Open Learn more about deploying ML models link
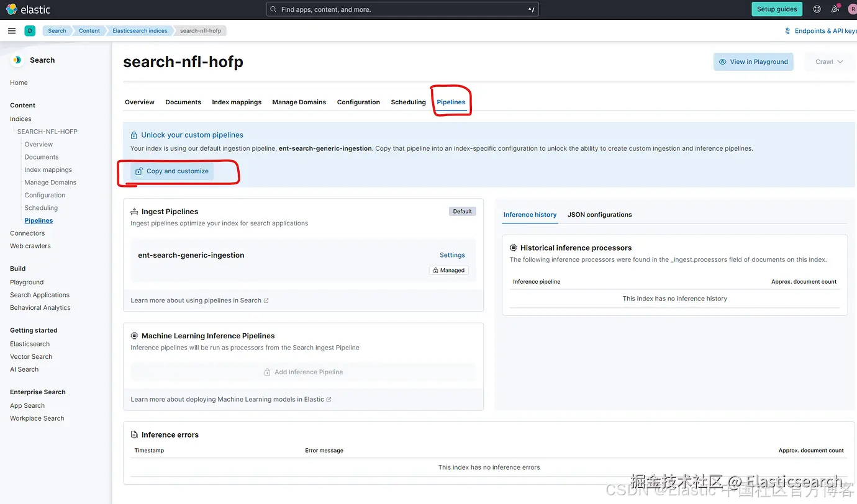The image size is (857, 504). (x=231, y=399)
